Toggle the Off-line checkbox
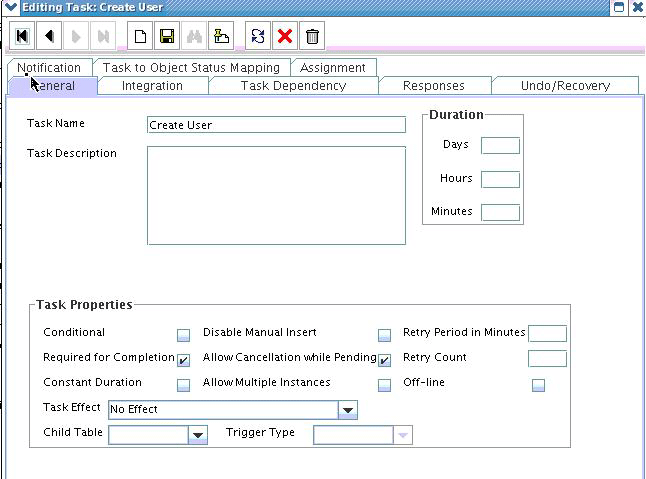The height and width of the screenshot is (479, 646). click(538, 385)
